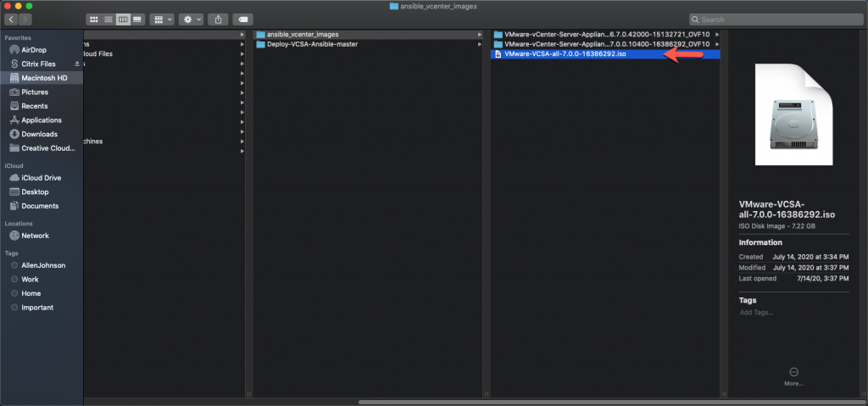Viewport: 868px width, 406px height.
Task: Switch to gallery view mode
Action: (137, 19)
